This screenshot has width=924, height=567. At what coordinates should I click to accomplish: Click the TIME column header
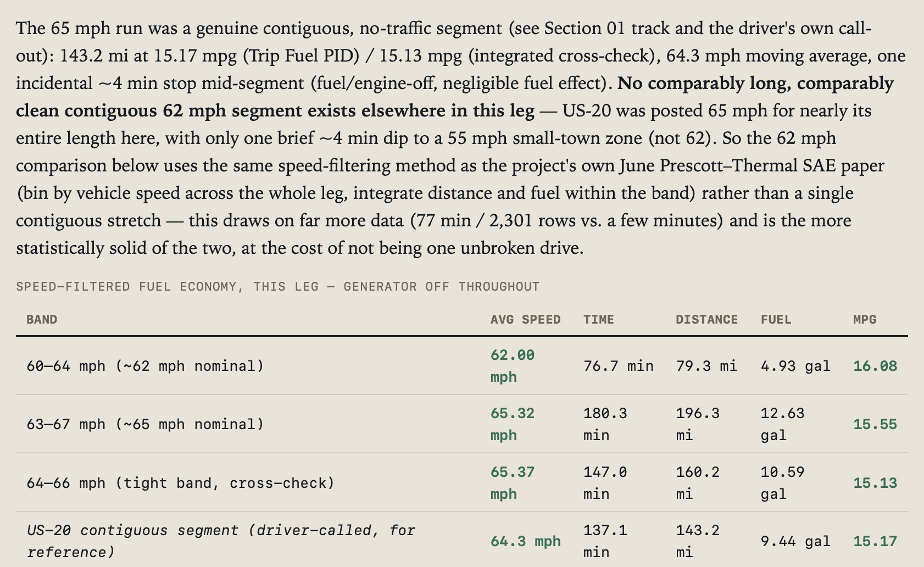[x=598, y=319]
